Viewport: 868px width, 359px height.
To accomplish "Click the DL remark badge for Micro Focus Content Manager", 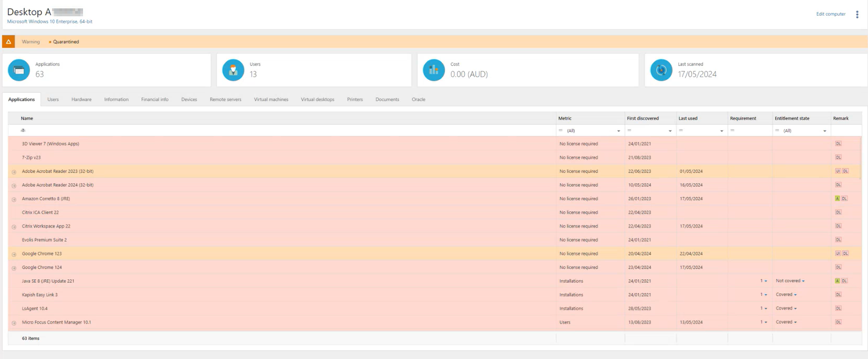I will [838, 322].
